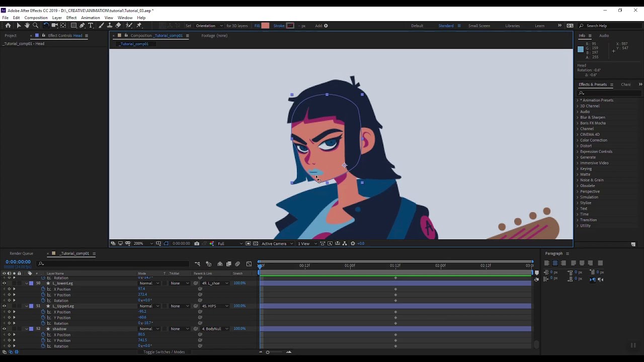Click the Region of Interest icon

click(x=248, y=243)
